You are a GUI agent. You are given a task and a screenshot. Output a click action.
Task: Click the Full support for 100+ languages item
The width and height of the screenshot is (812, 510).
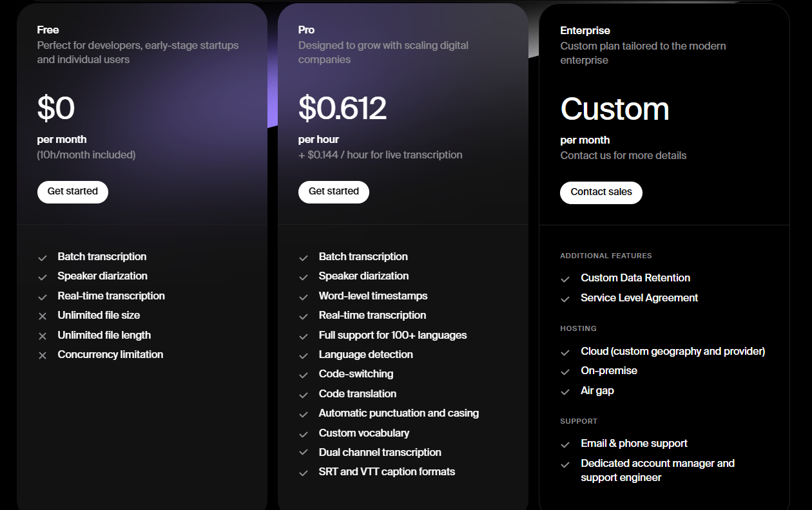(x=392, y=335)
